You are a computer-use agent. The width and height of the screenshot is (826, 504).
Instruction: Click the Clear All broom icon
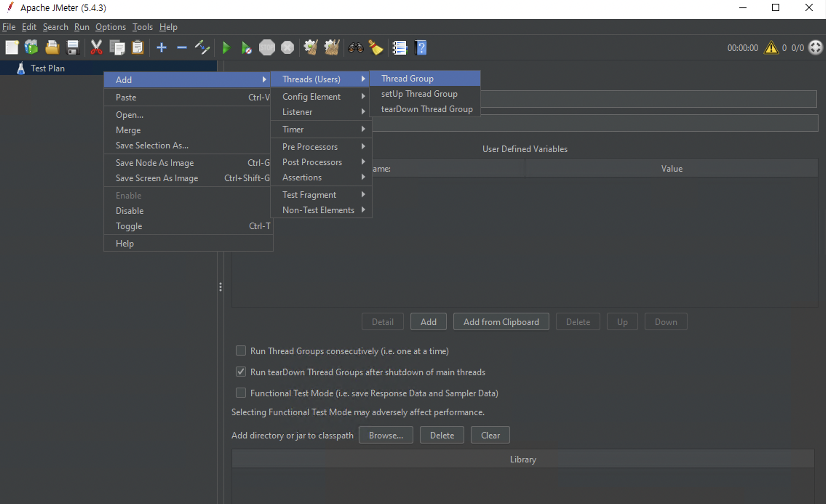coord(331,48)
